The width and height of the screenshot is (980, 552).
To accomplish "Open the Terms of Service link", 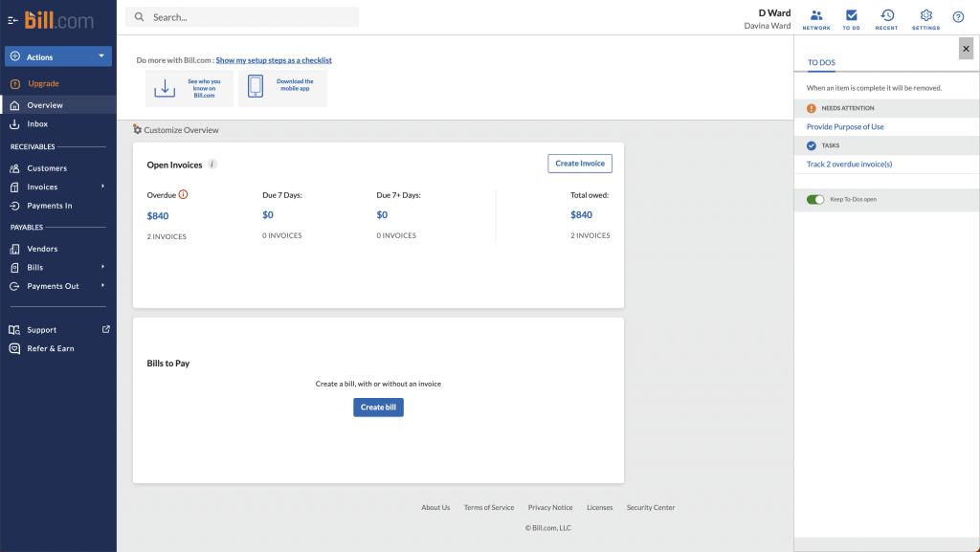I will click(x=489, y=508).
